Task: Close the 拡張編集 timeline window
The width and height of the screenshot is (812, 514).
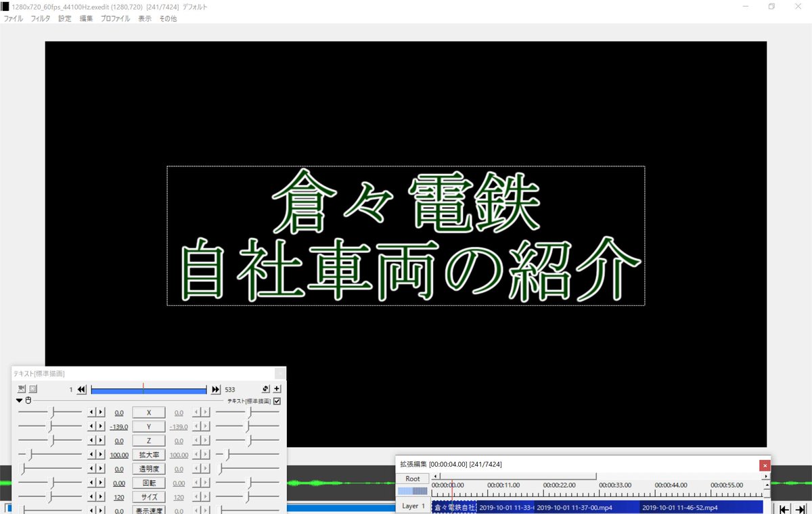Action: pos(765,465)
